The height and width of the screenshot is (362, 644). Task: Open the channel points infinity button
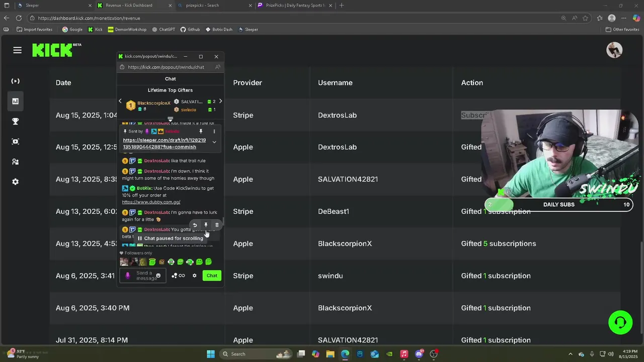coord(182,276)
